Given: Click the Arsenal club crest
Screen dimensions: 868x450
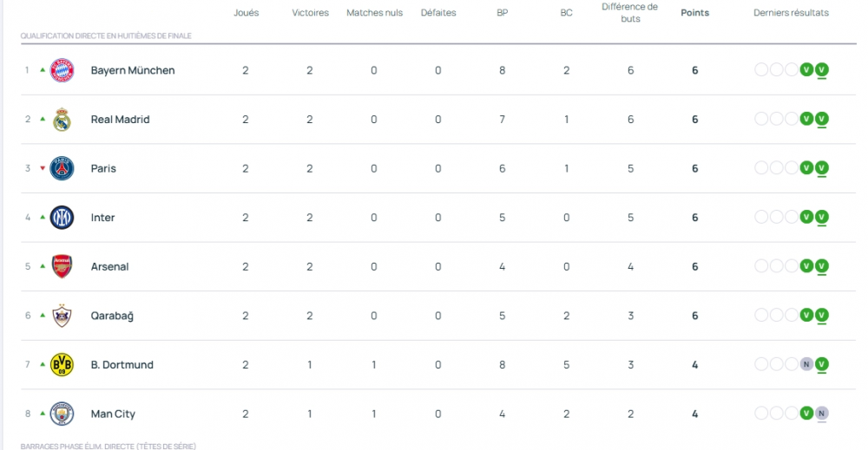Looking at the screenshot, I should pos(62,266).
